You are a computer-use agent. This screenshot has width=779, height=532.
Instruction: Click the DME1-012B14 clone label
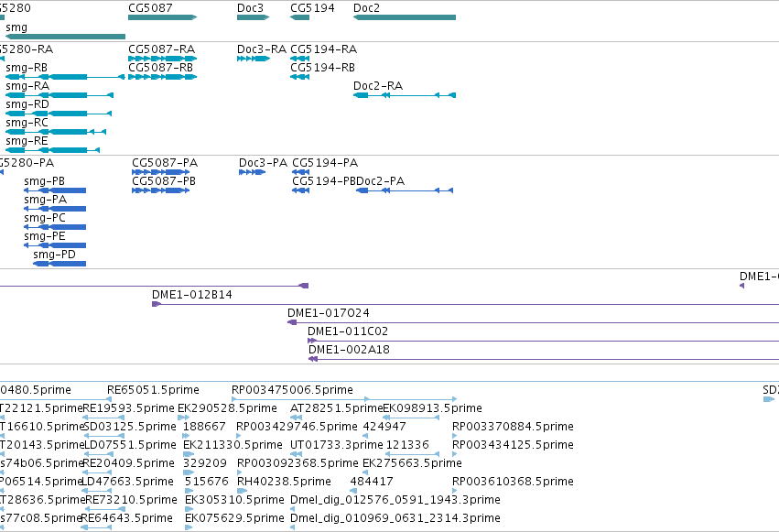(191, 295)
